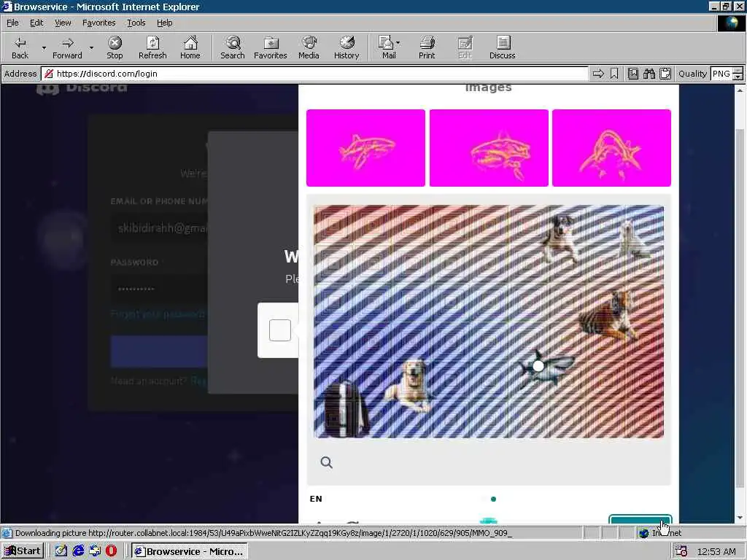Launch Opera from the quick launch bar

pos(111,551)
